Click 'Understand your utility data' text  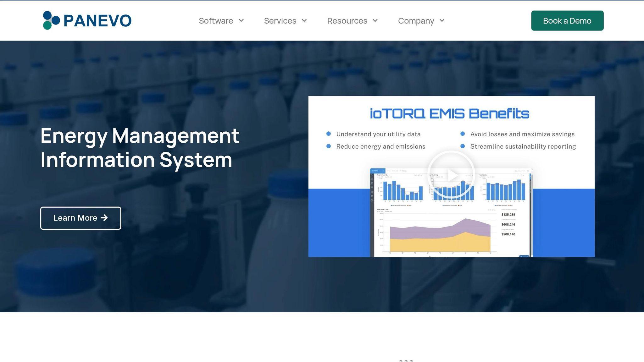378,134
